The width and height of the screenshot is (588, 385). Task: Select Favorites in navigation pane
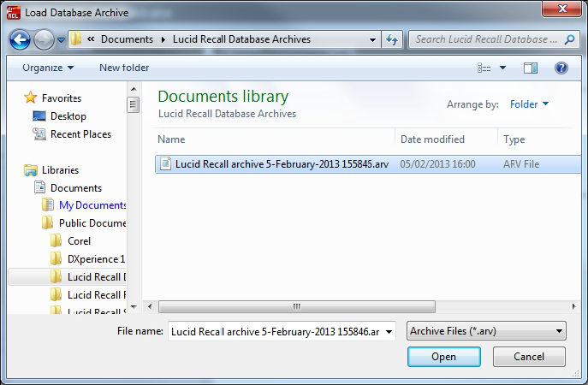click(62, 98)
